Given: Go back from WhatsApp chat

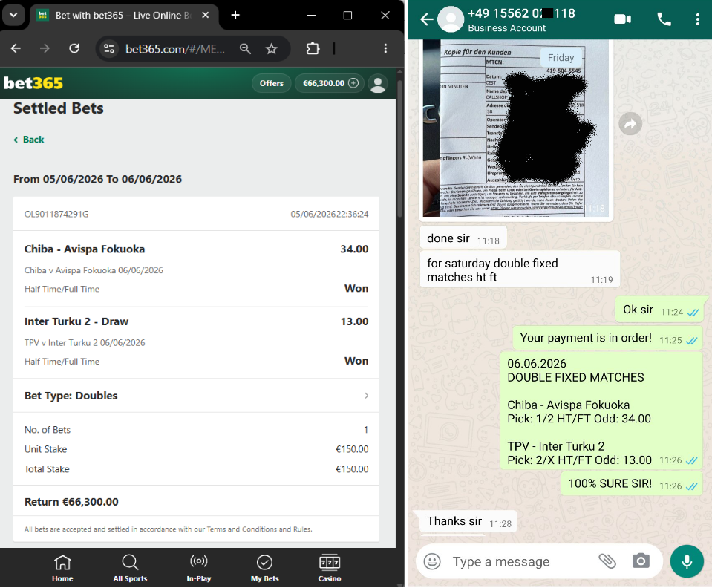Looking at the screenshot, I should tap(426, 19).
